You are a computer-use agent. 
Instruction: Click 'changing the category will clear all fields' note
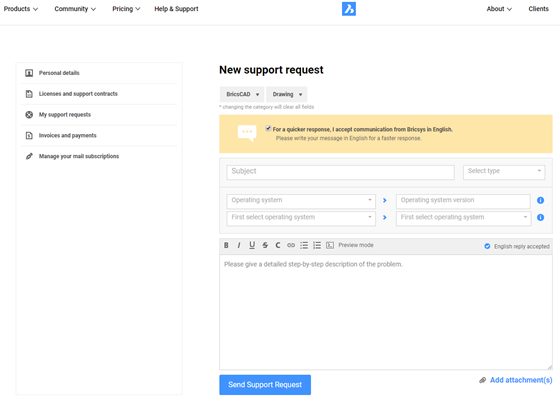pos(267,107)
